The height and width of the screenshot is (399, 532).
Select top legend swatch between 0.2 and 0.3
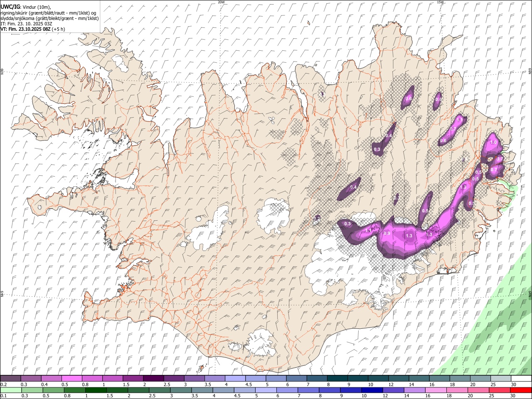click(x=10, y=378)
